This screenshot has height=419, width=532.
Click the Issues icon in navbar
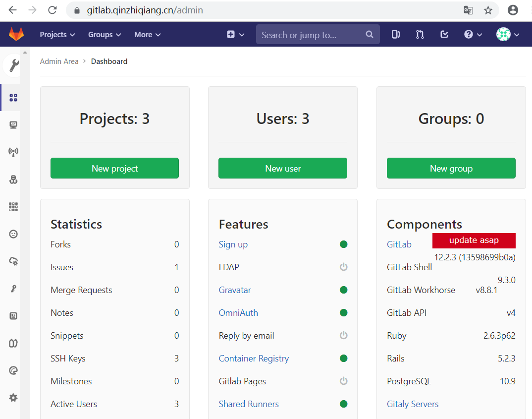click(396, 34)
